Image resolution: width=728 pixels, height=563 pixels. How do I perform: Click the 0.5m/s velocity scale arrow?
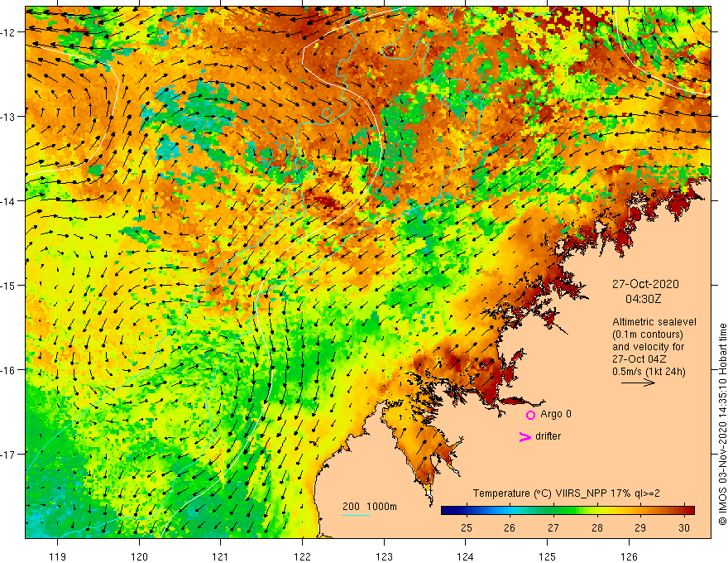coord(638,383)
